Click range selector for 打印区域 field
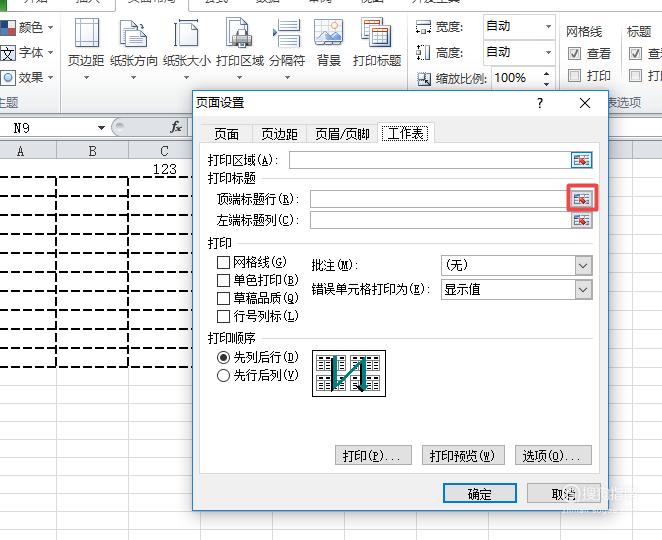662x540 pixels. tap(581, 160)
